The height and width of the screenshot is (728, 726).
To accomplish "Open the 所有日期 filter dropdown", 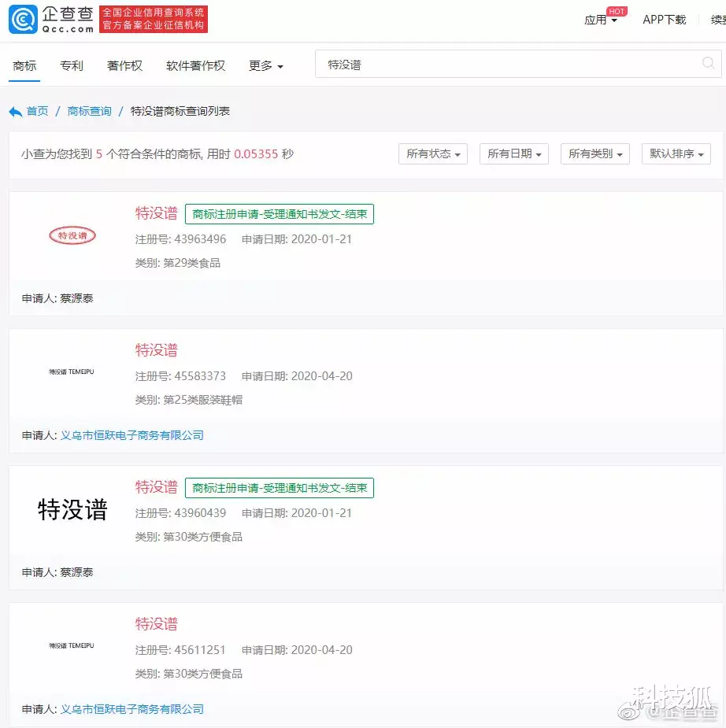I will 513,153.
